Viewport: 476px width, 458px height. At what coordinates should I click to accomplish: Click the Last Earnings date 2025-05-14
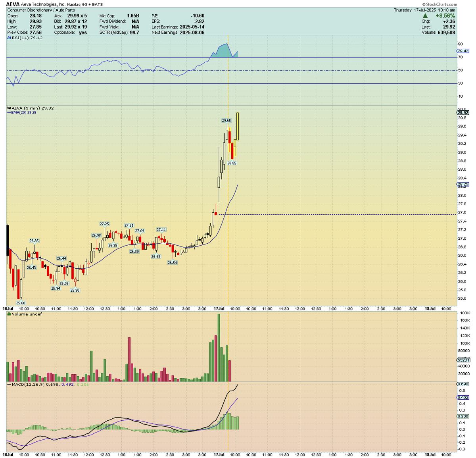tap(192, 27)
